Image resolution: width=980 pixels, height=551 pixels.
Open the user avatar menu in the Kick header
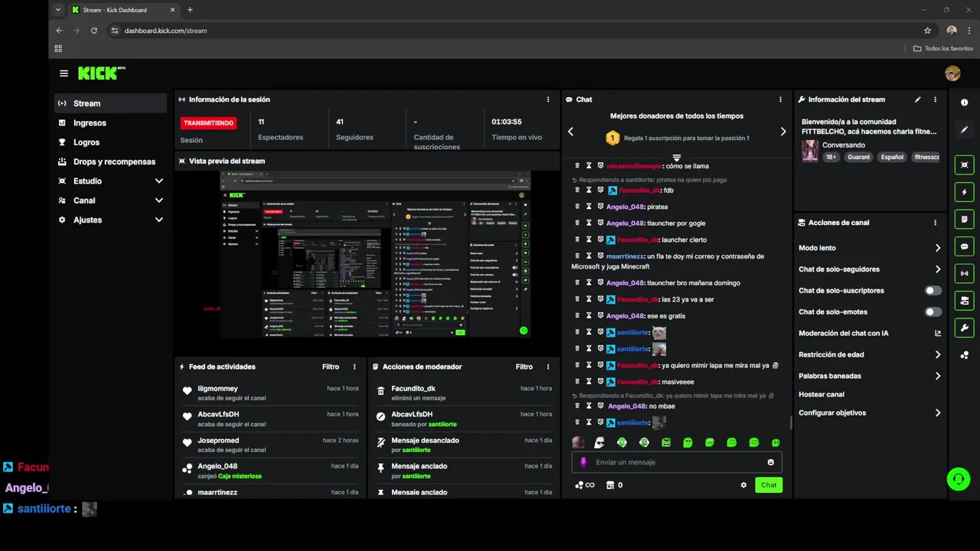tap(952, 73)
